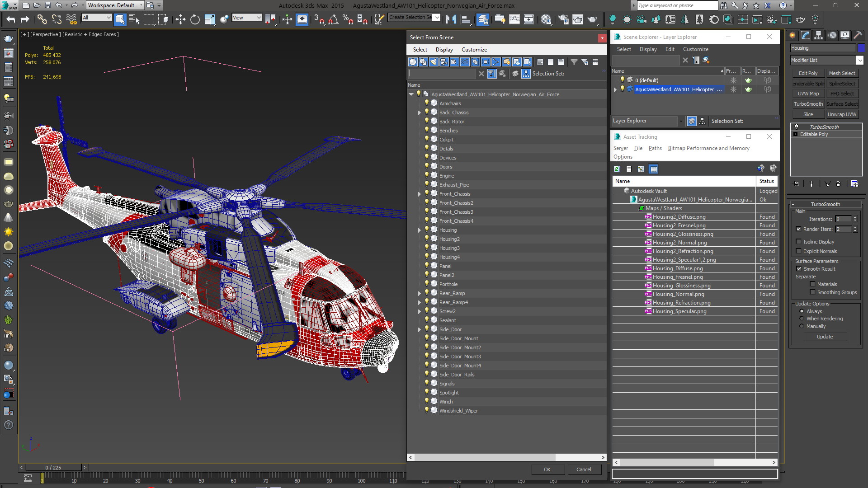Enable Separate by Materials checkbox
Viewport: 868px width, 488px height.
click(812, 284)
